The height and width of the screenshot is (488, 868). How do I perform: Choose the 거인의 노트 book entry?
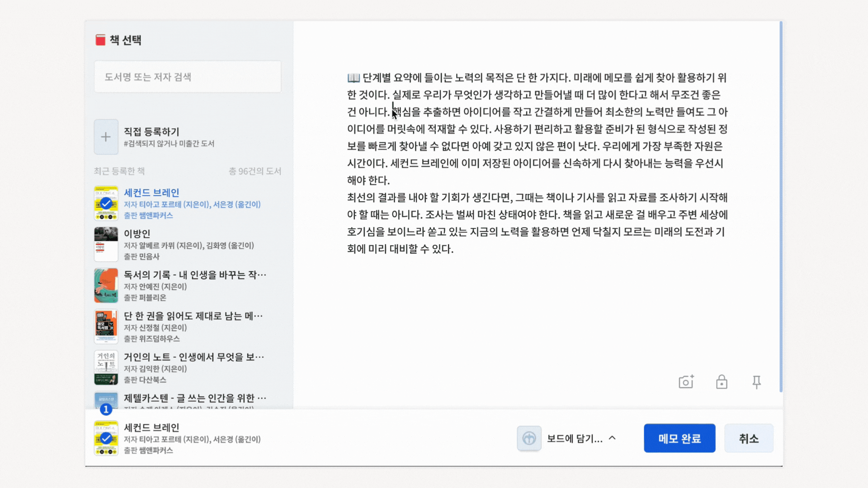(194, 357)
